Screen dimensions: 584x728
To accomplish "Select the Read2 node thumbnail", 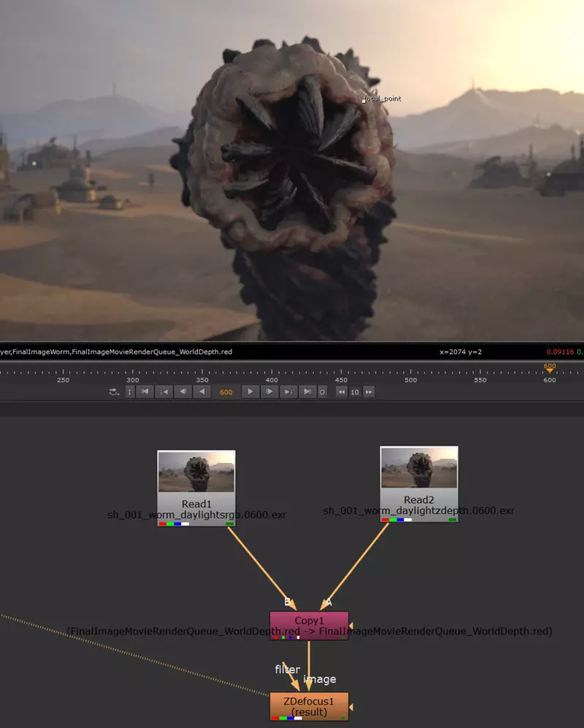I will 419,468.
